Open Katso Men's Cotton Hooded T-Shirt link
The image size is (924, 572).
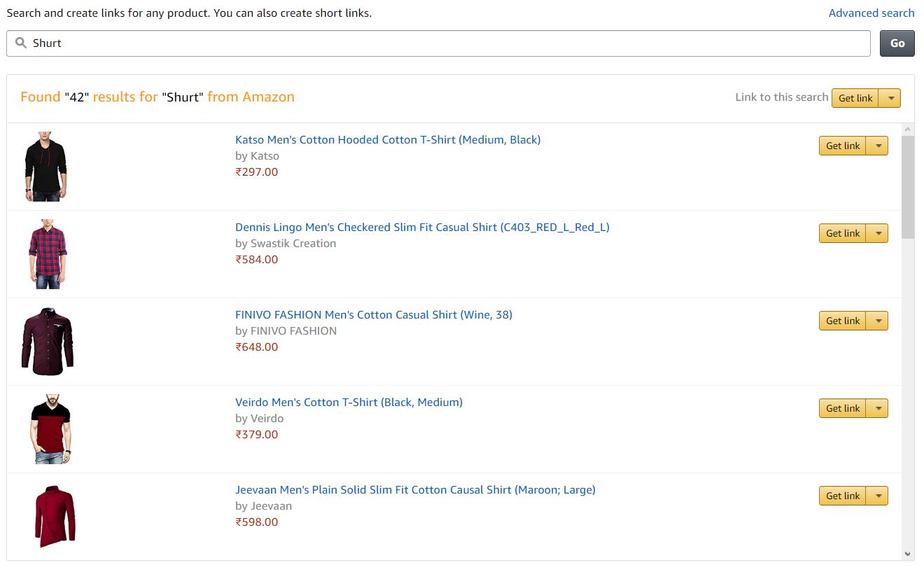point(388,139)
